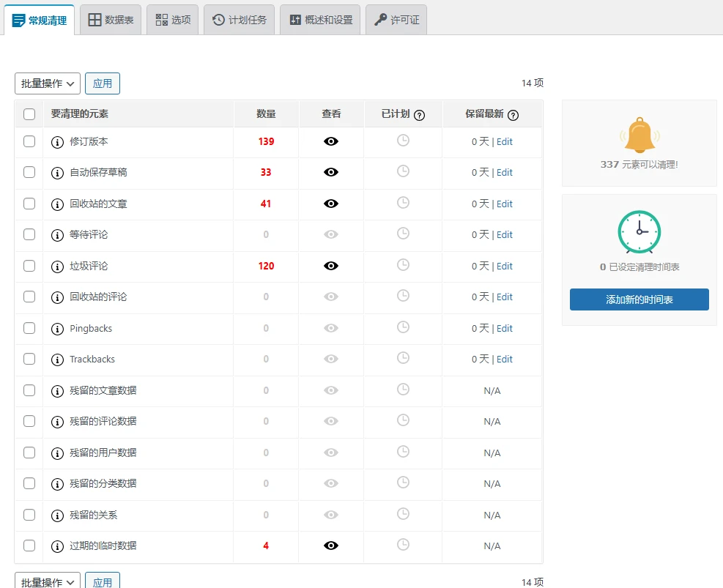Image resolution: width=723 pixels, height=588 pixels.
Task: View 修订版本 items via the eye icon
Action: coord(330,141)
